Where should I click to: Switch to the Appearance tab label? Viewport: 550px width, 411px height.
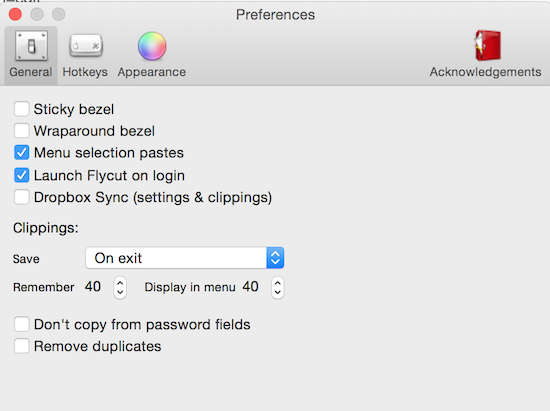pyautogui.click(x=152, y=72)
